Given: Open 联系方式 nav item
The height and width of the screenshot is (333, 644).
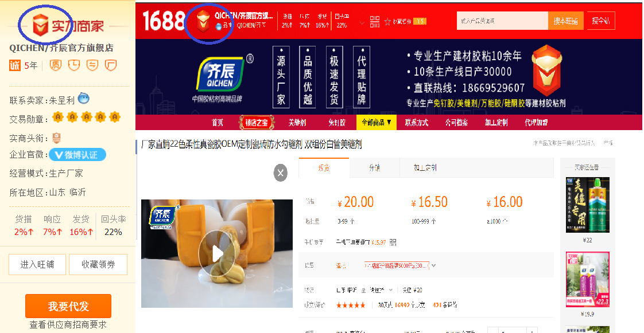Looking at the screenshot, I should click(x=417, y=122).
